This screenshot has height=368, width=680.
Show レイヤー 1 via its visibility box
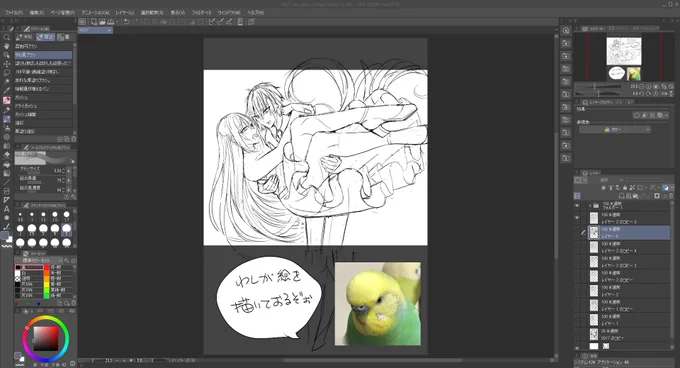coord(577,320)
